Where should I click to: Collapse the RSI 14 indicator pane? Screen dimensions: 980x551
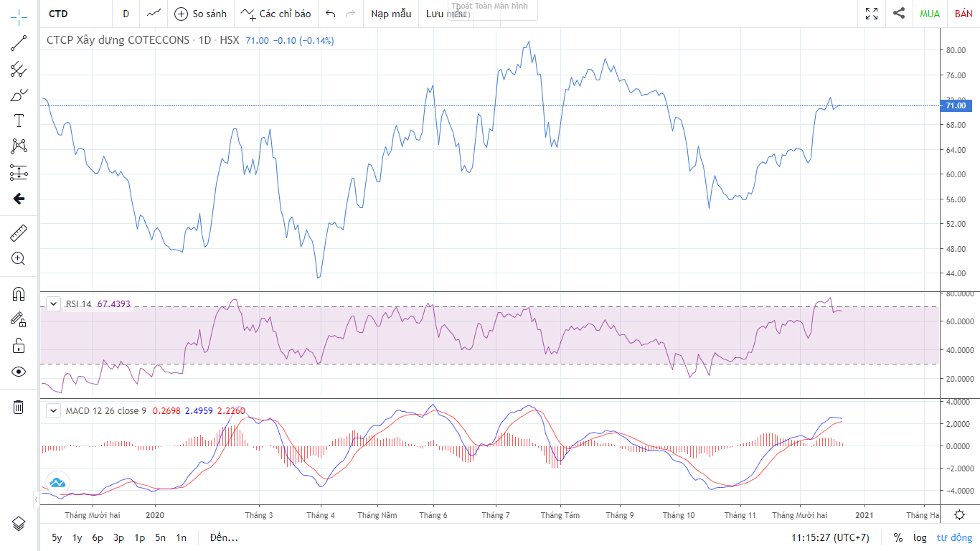[x=53, y=304]
